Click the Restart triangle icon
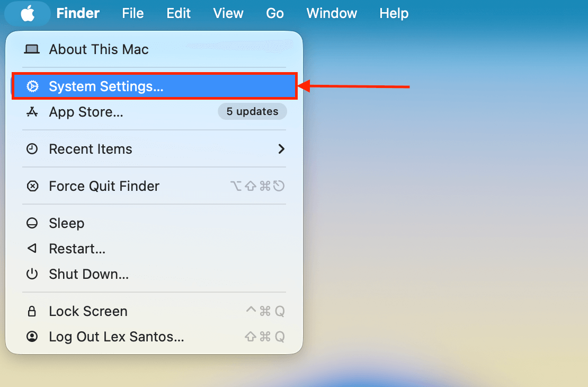Screen dimensions: 588x387 click(32, 249)
